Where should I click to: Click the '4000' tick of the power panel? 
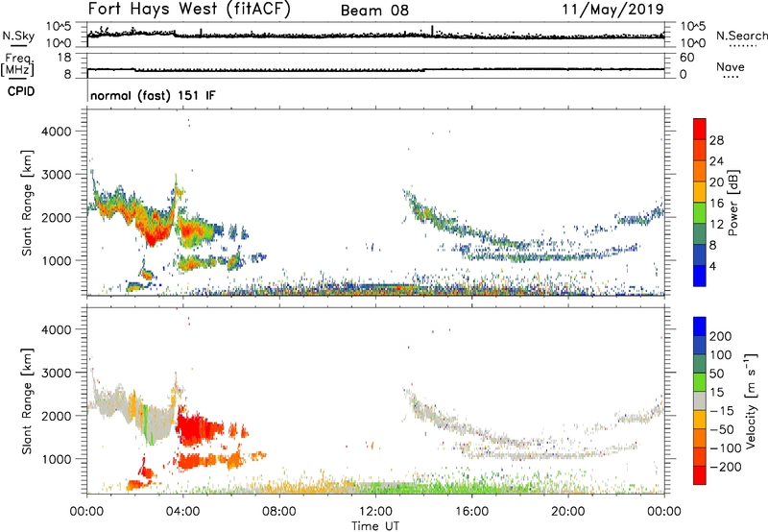(56, 132)
